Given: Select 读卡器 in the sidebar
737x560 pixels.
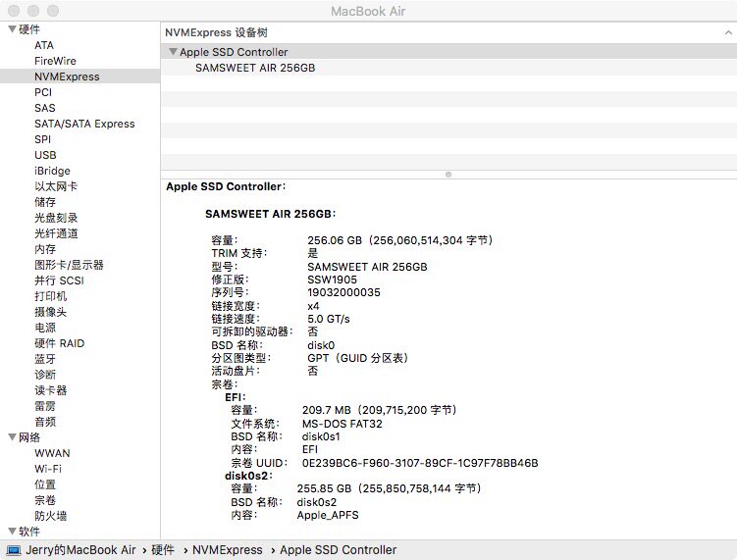Looking at the screenshot, I should tap(51, 390).
